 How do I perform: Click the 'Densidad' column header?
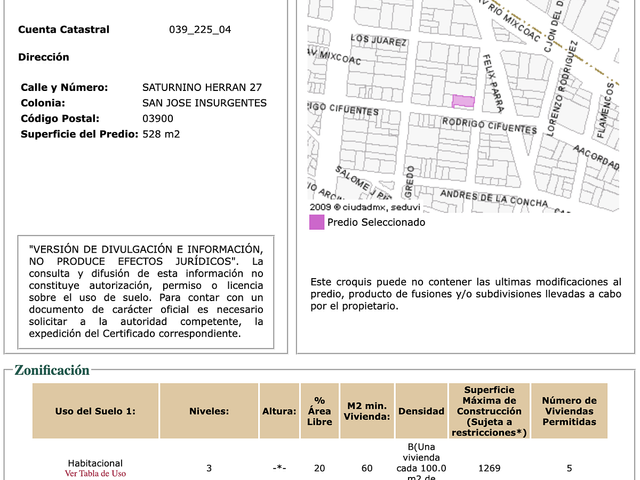click(421, 411)
